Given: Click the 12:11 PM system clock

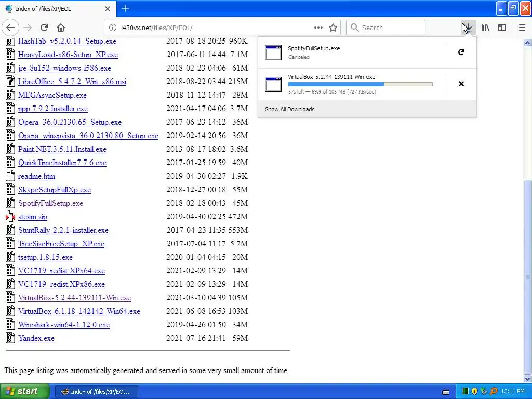Looking at the screenshot, I should 513,392.
